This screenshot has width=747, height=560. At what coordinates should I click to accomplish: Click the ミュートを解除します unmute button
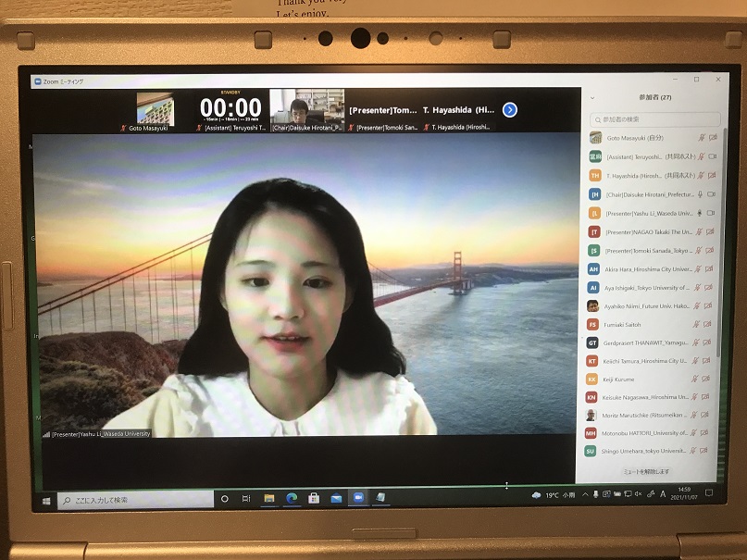(646, 471)
